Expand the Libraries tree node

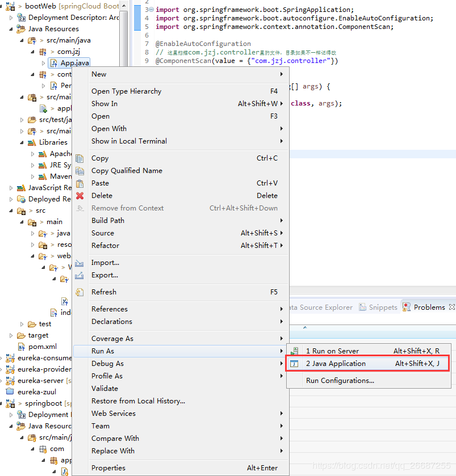pyautogui.click(x=22, y=142)
